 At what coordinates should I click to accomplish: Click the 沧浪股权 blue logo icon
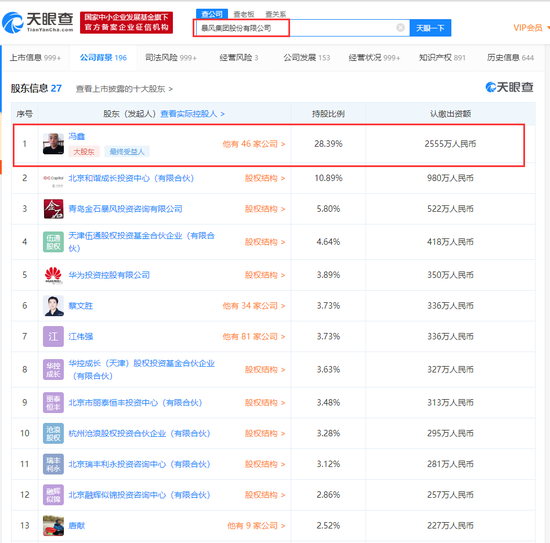click(x=53, y=433)
